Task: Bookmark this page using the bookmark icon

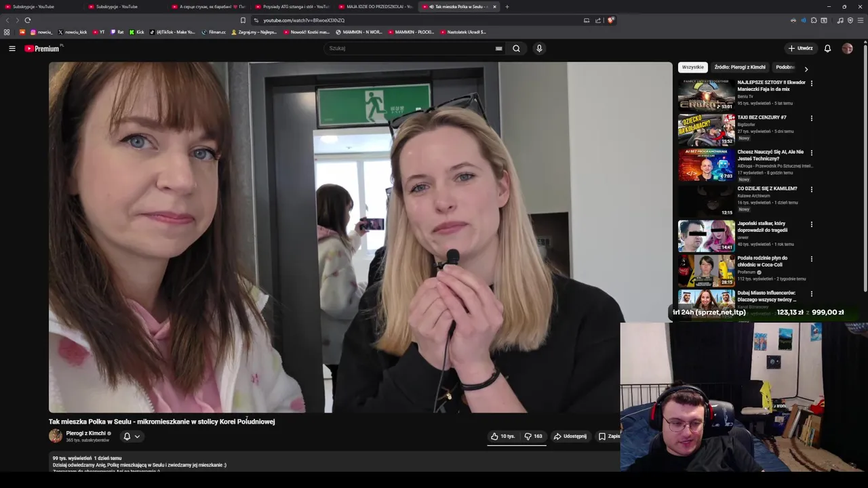Action: (243, 20)
